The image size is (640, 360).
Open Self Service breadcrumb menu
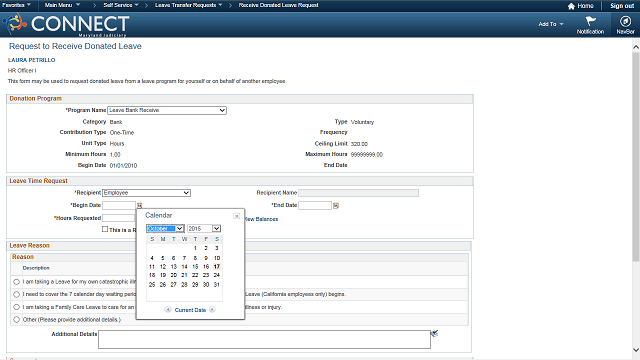121,5
